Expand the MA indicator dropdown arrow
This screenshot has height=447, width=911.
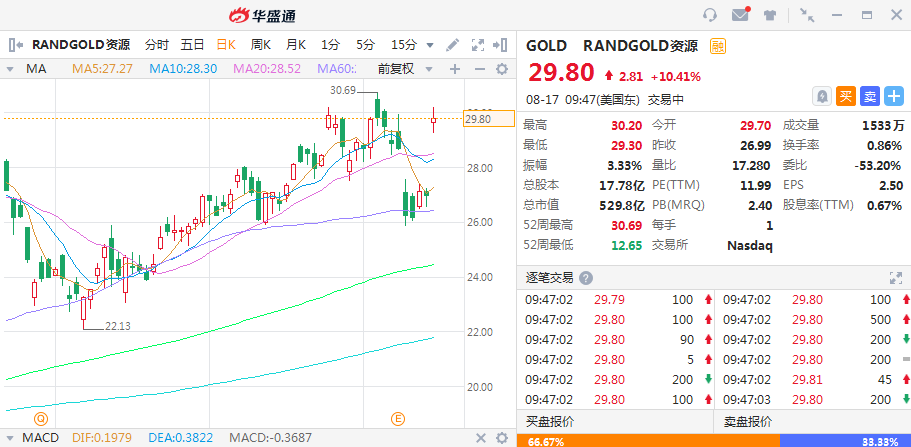tap(10, 69)
